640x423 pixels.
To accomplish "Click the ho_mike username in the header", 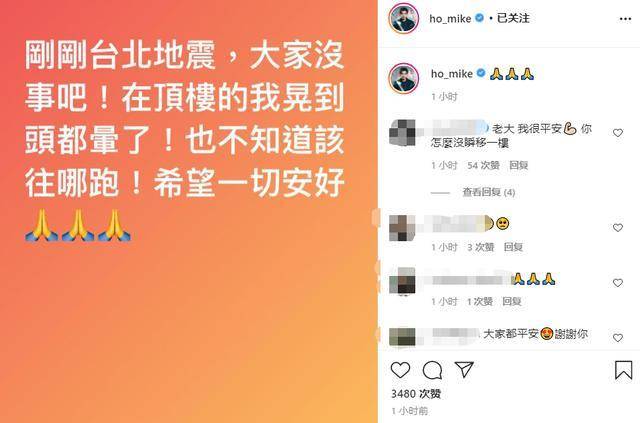I will pyautogui.click(x=450, y=18).
